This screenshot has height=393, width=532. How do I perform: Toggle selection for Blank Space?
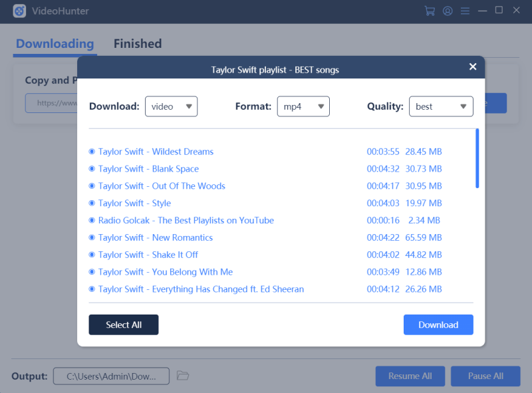pyautogui.click(x=92, y=169)
